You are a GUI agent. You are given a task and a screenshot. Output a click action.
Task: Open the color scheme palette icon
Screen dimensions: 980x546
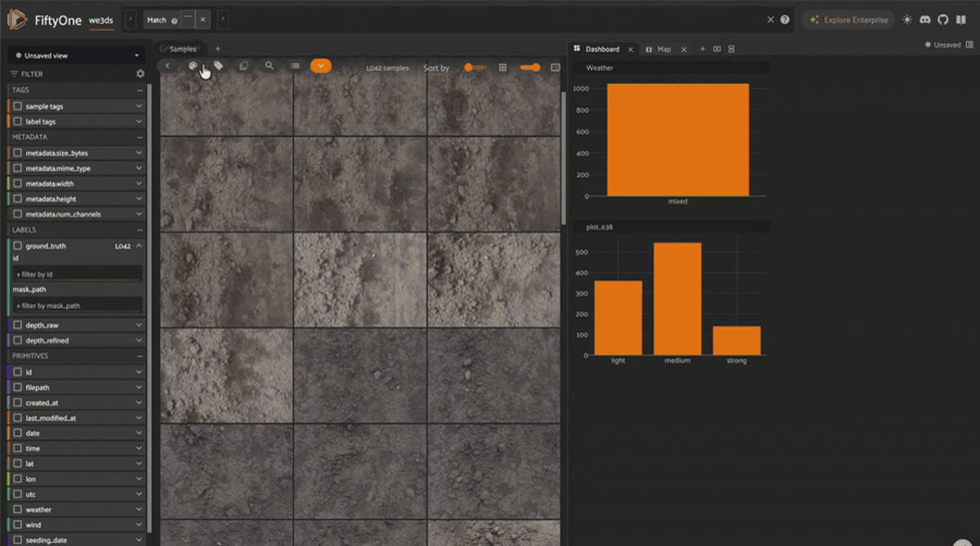(193, 66)
